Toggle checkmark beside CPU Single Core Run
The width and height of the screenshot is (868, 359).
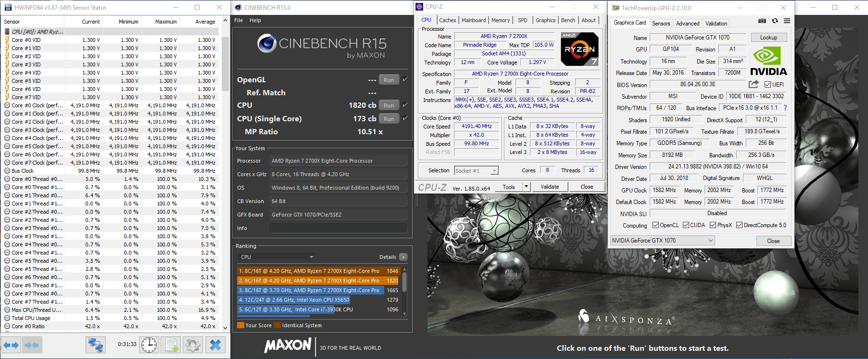point(405,118)
